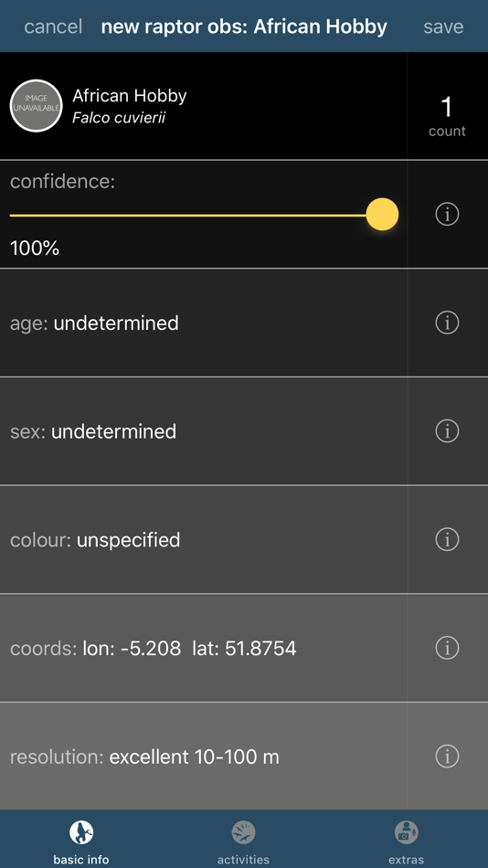Switch to the activities tab
The width and height of the screenshot is (488, 868).
coord(244,841)
